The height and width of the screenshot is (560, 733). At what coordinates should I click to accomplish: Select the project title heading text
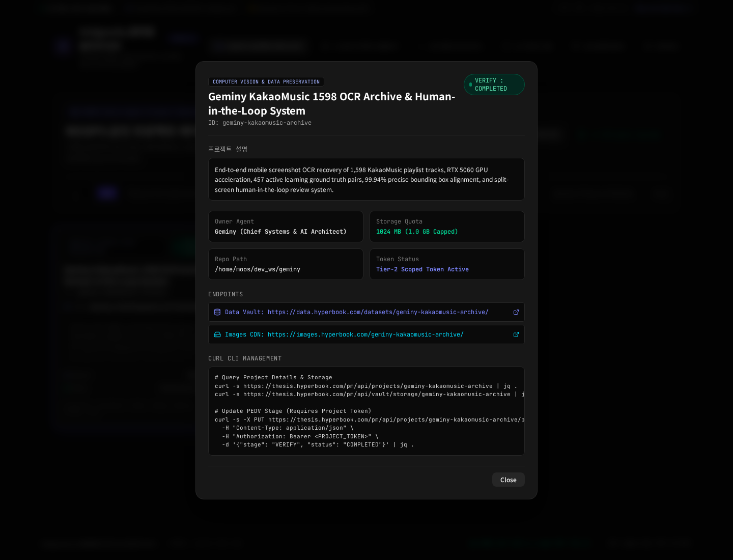331,104
